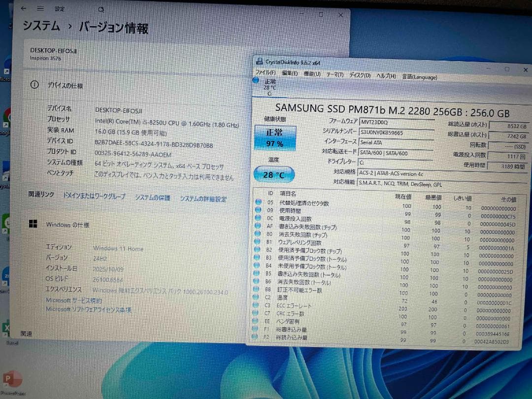
Task: Click status orb for row B4 未使用予備ブロック数
Action: click(x=257, y=266)
